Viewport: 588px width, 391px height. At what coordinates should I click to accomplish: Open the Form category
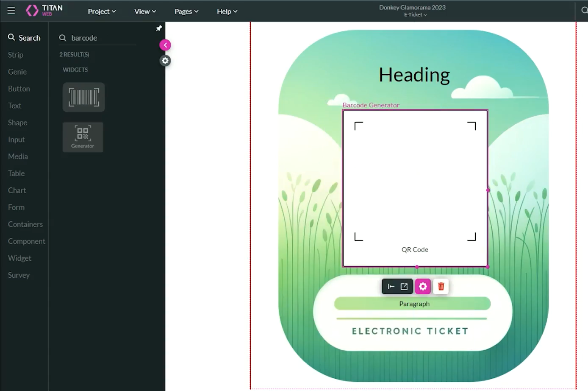pos(16,207)
